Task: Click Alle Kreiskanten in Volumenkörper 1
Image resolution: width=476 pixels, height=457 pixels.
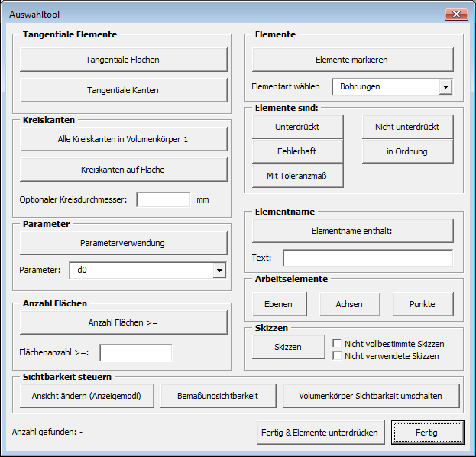Action: pos(124,139)
